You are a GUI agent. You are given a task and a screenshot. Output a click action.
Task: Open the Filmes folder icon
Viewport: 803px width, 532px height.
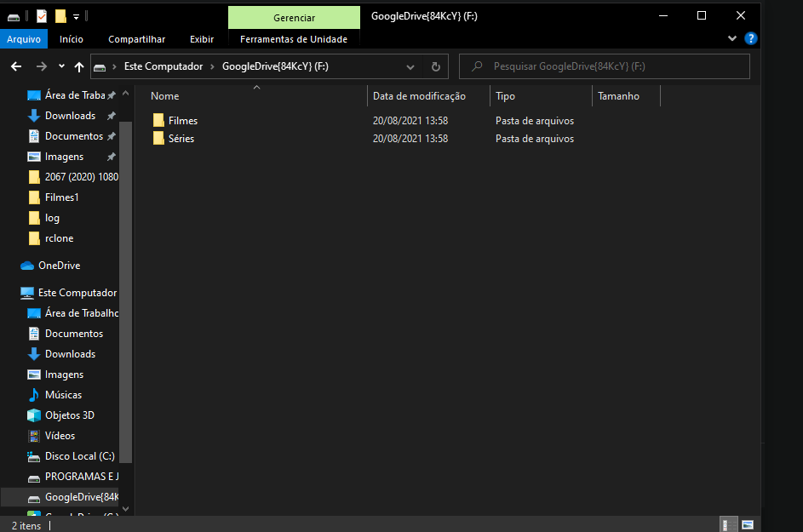(x=158, y=121)
